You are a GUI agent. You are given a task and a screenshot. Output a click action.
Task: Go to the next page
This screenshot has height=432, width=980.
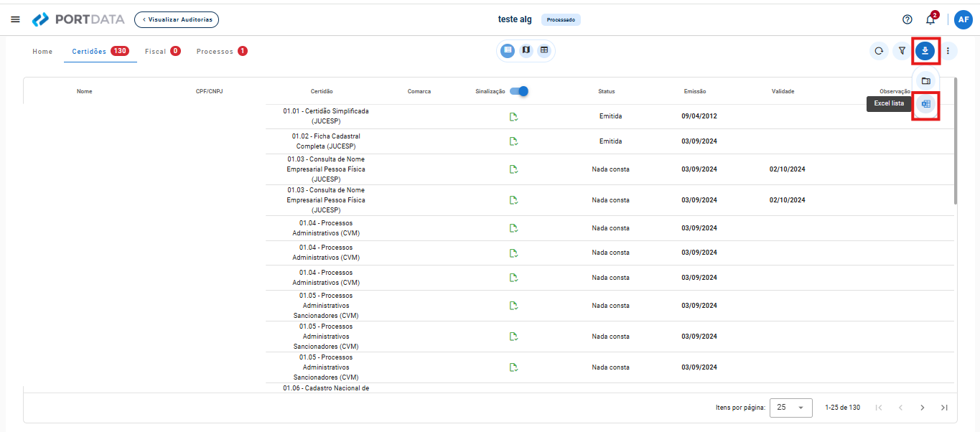pyautogui.click(x=923, y=408)
